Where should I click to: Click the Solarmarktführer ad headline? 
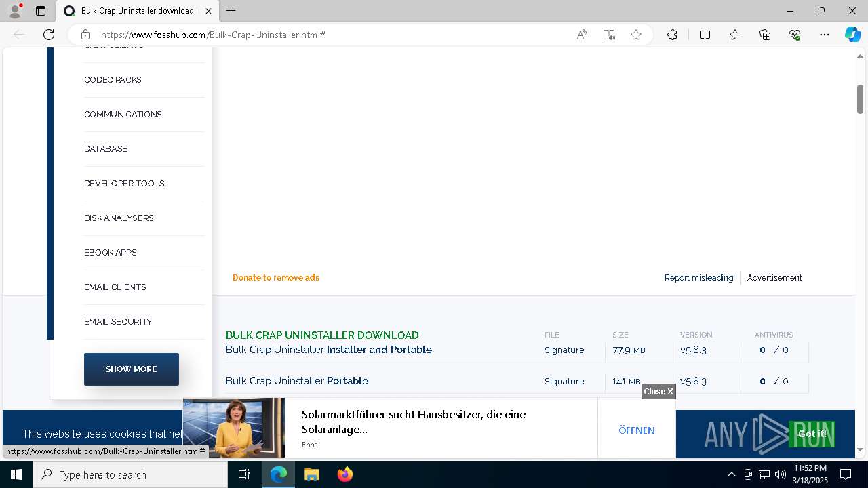pos(414,422)
